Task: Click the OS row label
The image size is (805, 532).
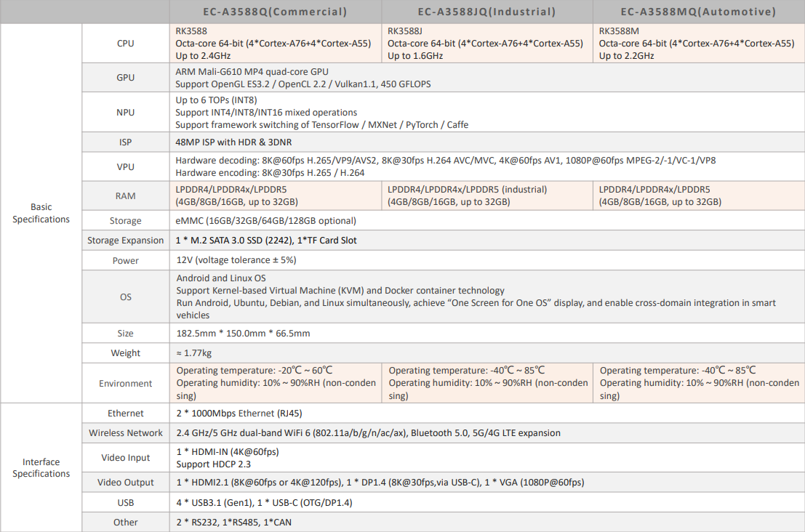Action: tap(125, 297)
